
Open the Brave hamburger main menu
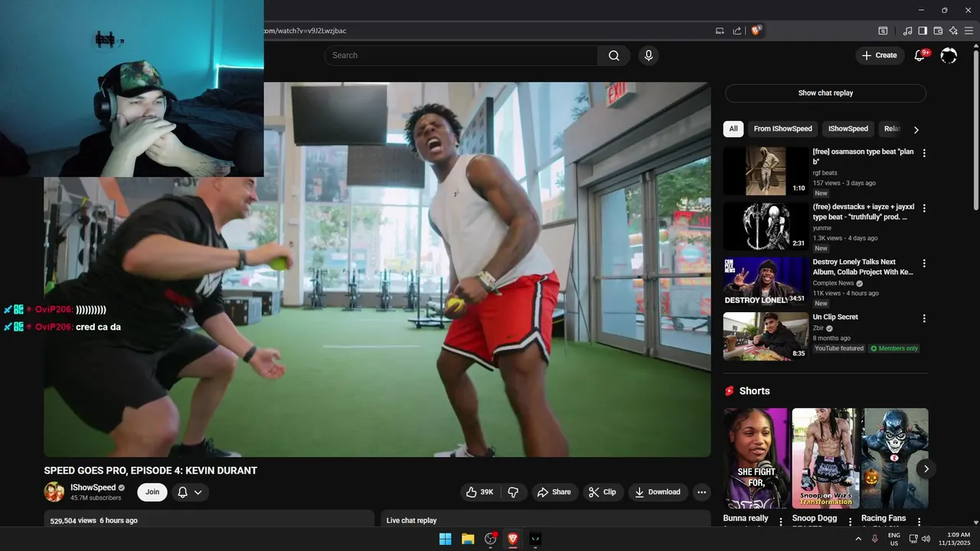pyautogui.click(x=969, y=31)
